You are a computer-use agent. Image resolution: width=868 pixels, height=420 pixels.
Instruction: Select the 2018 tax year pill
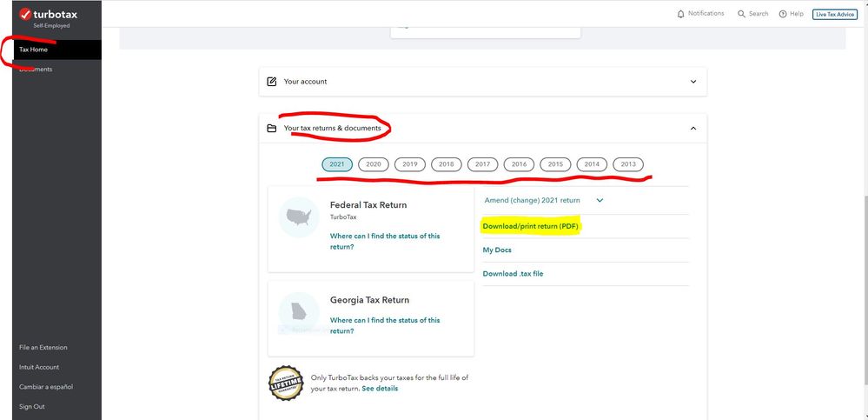point(447,164)
